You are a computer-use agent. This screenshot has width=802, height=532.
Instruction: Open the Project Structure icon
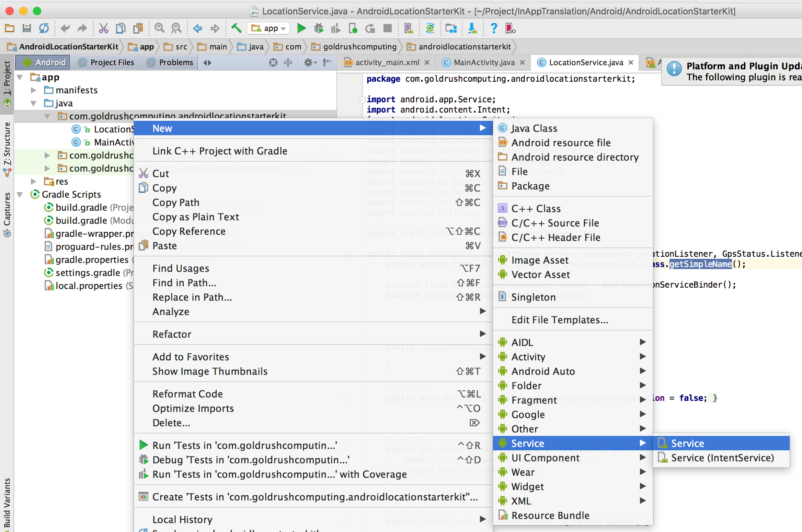pos(451,28)
